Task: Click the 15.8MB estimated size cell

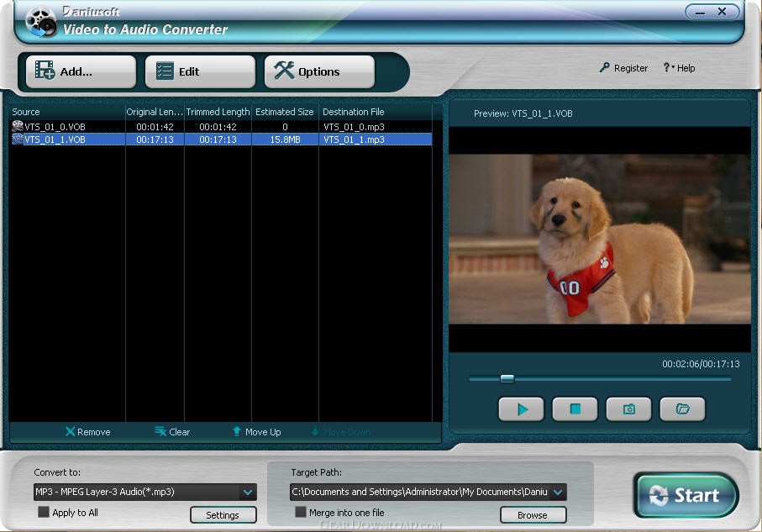Action: click(x=286, y=140)
